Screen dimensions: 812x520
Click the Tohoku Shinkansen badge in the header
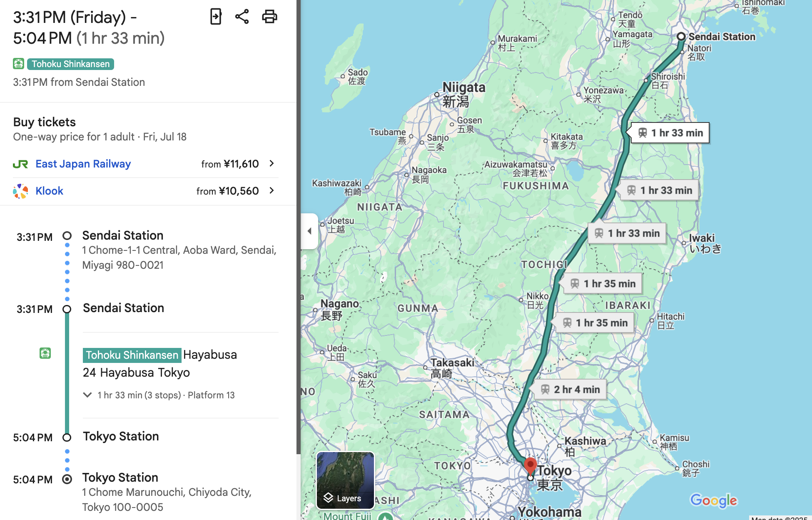click(x=70, y=64)
